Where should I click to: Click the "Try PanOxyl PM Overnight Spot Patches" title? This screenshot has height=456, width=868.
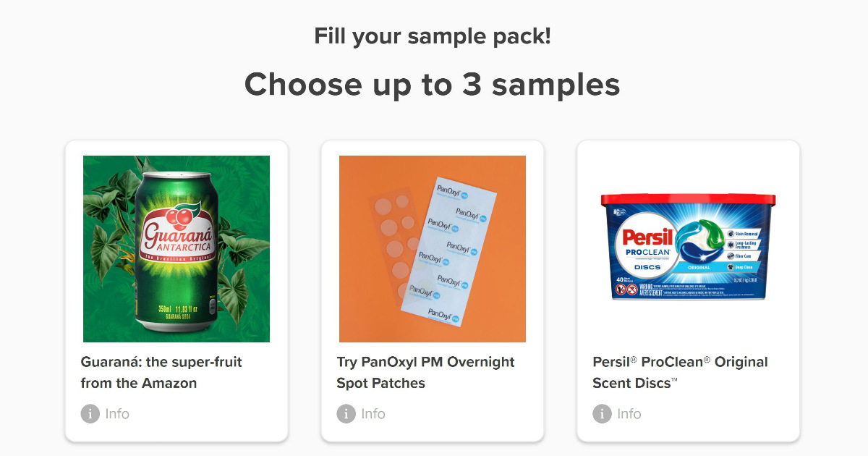pos(425,372)
